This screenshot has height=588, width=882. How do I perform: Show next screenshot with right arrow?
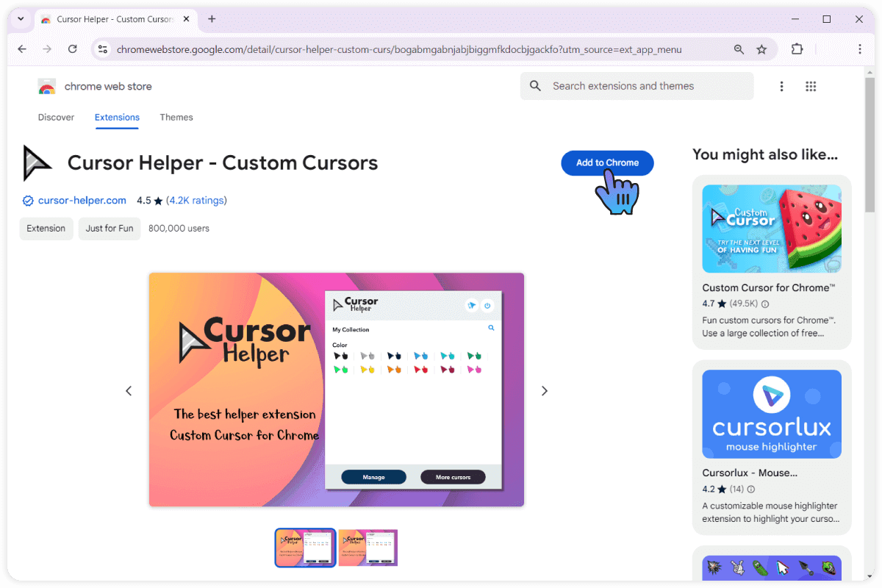[x=545, y=391]
